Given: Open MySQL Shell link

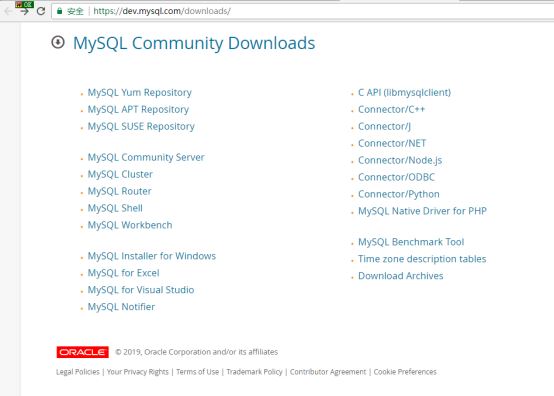Looking at the screenshot, I should (x=115, y=208).
